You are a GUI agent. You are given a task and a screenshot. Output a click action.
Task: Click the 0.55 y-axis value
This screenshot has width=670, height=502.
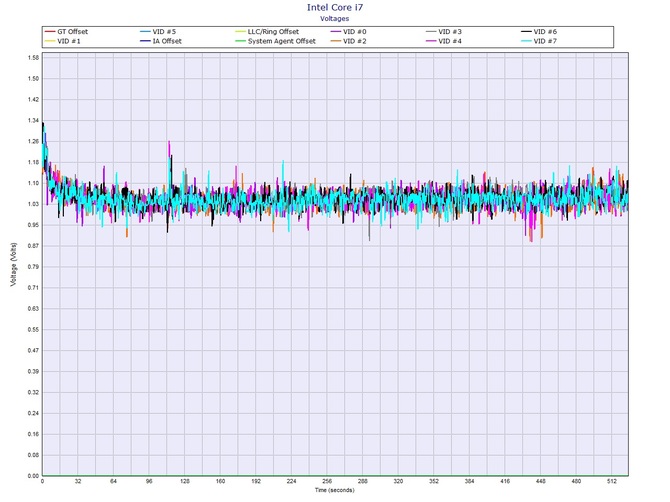33,330
